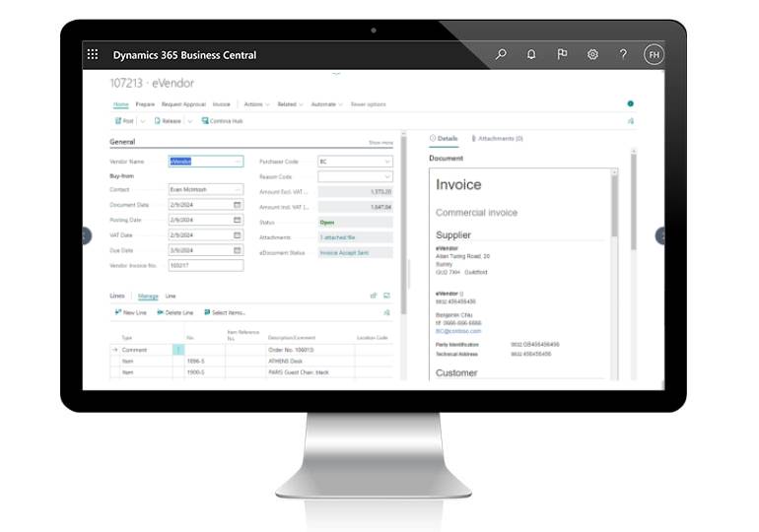Open the Due Date calendar picker
This screenshot has width=759, height=532.
pyautogui.click(x=238, y=250)
